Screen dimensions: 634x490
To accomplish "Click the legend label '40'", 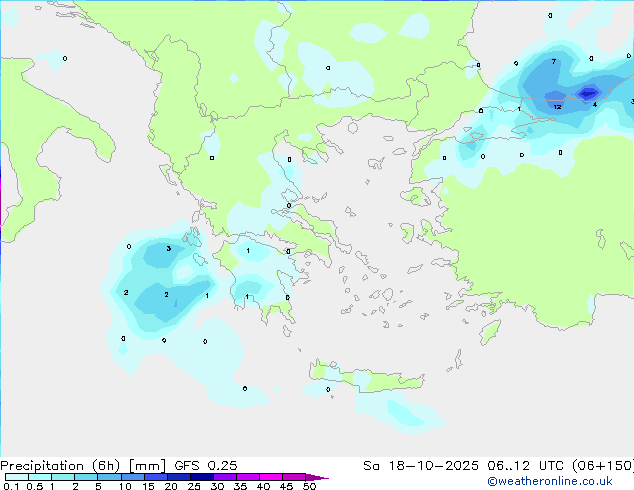I will point(263,486).
